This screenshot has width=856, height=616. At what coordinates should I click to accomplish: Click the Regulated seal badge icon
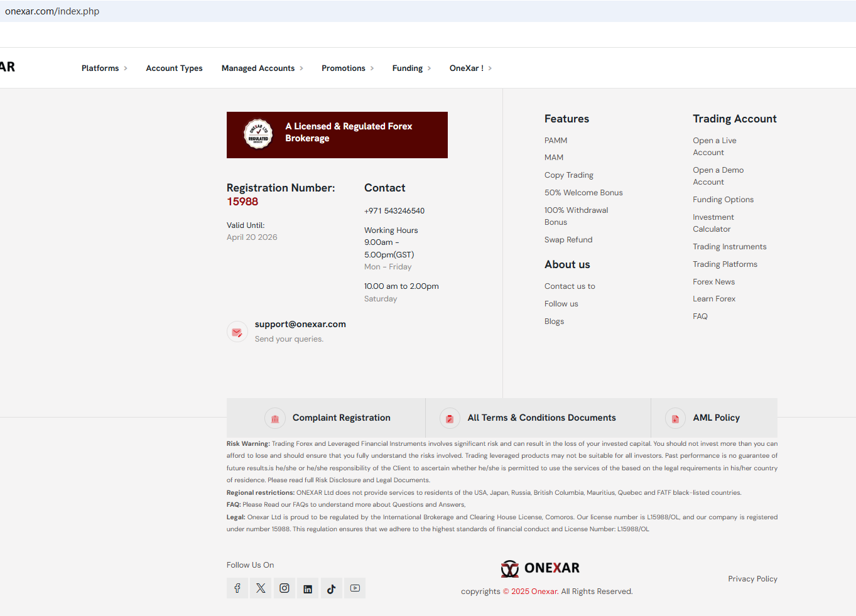[x=258, y=134]
